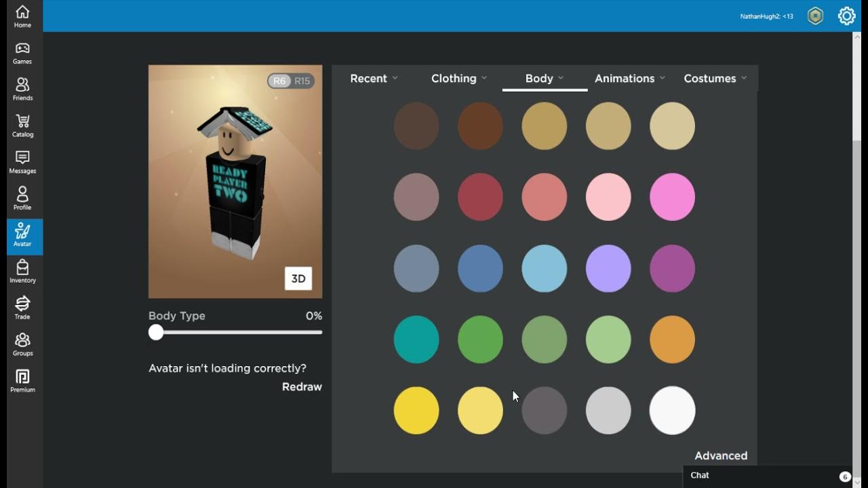
Task: Open Home in the sidebar
Action: pyautogui.click(x=22, y=17)
